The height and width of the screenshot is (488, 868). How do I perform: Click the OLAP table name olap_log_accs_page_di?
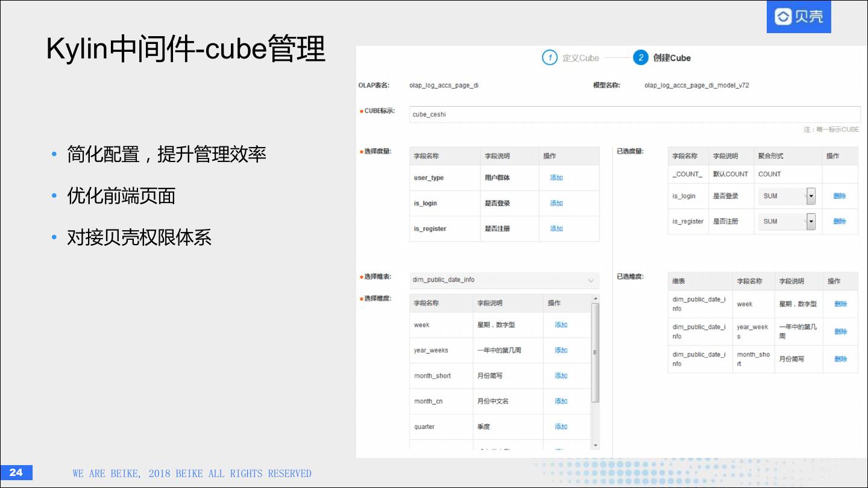pos(444,86)
